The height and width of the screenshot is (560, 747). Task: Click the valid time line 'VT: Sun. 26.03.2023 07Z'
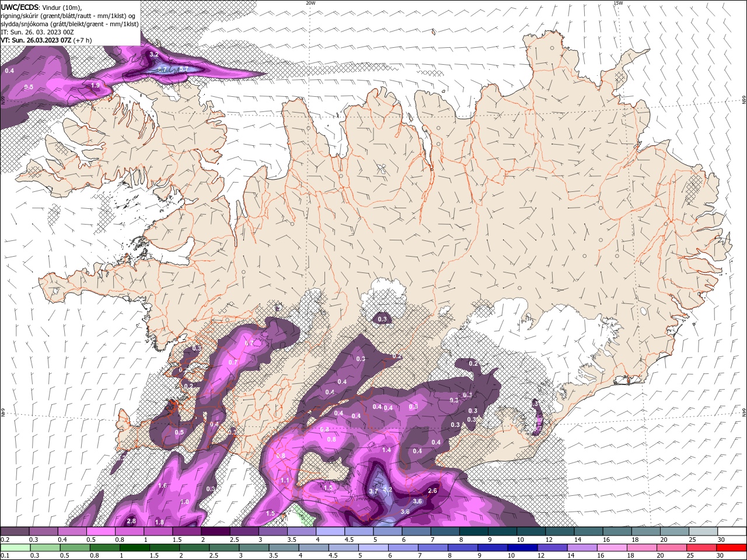point(36,40)
